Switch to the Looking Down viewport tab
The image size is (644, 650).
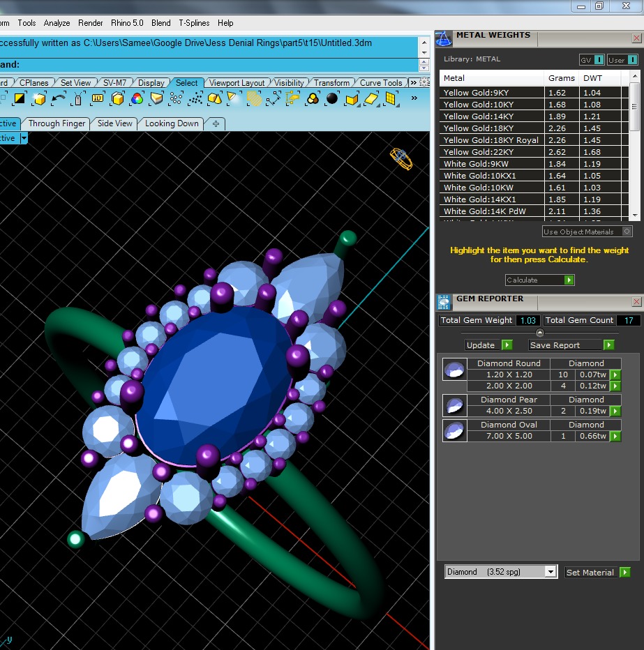click(x=172, y=123)
